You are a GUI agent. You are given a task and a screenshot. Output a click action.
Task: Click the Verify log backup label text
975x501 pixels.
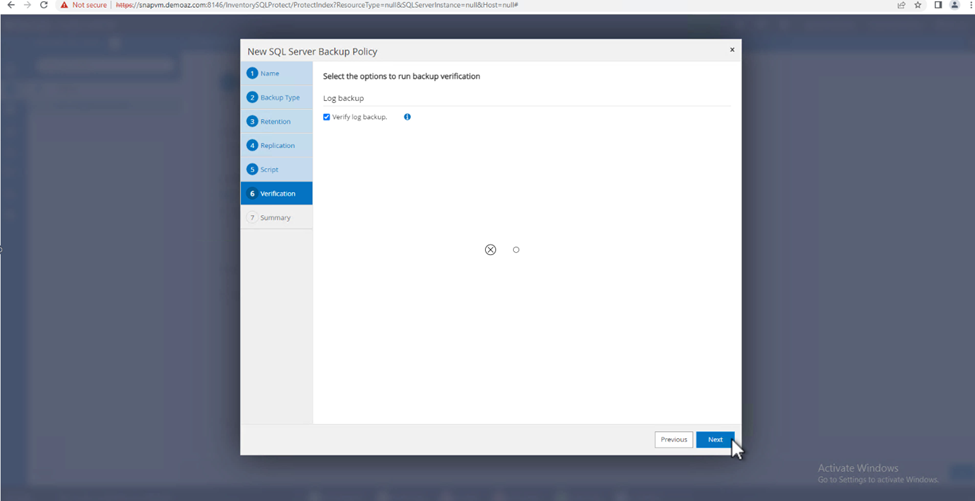(359, 117)
